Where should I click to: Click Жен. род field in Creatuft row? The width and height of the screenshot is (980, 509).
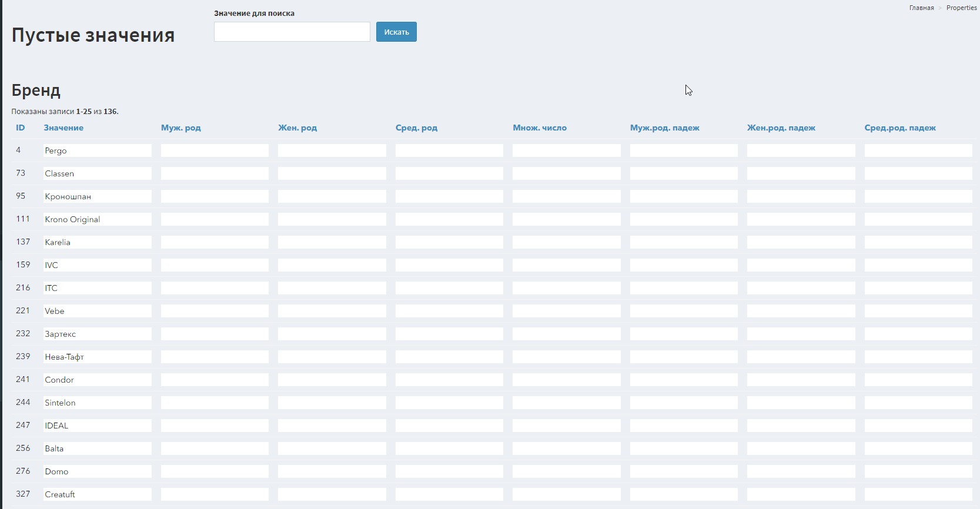(332, 494)
